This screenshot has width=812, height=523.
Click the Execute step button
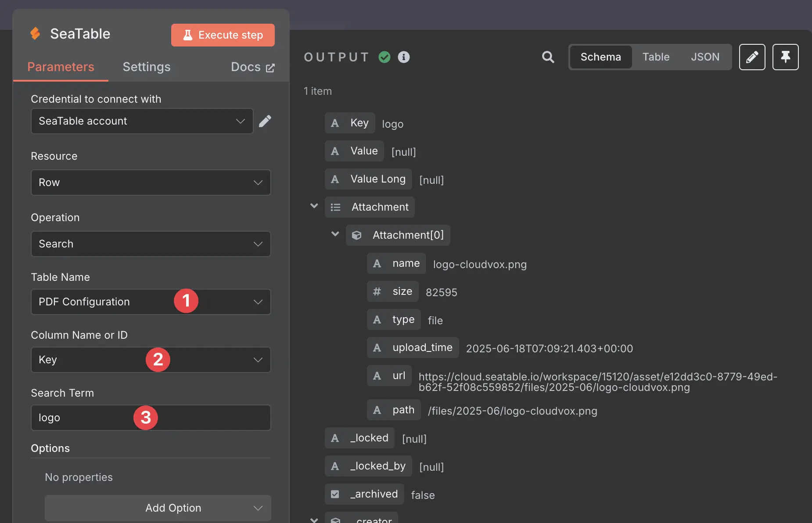(x=223, y=35)
